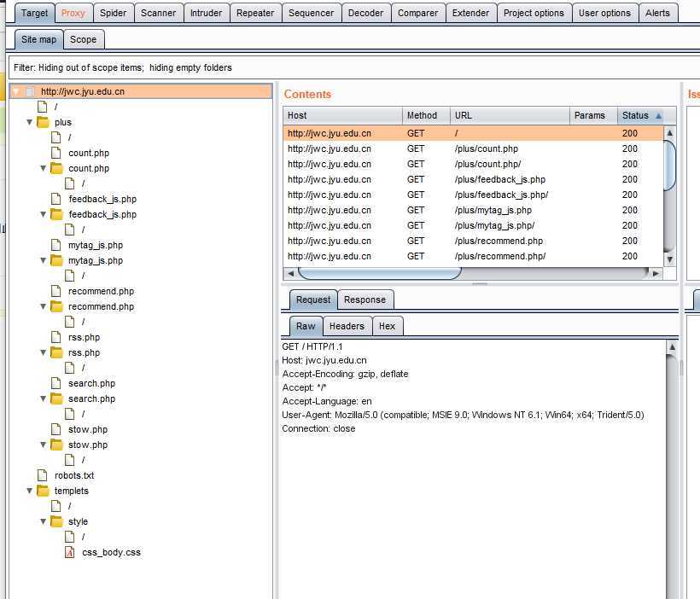Click the "/" file icon directly under the plus folder
This screenshot has height=599, width=700.
click(56, 137)
